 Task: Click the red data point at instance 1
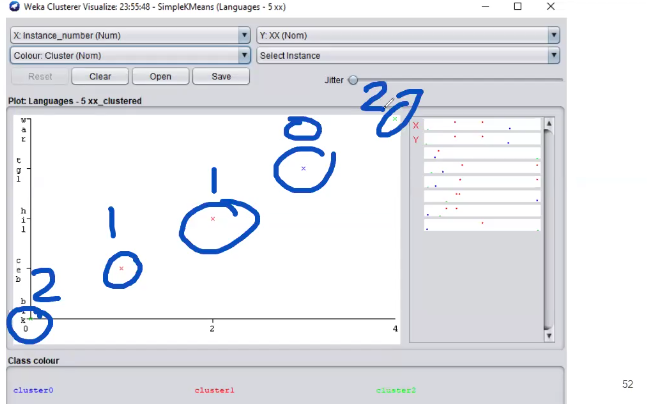click(121, 269)
